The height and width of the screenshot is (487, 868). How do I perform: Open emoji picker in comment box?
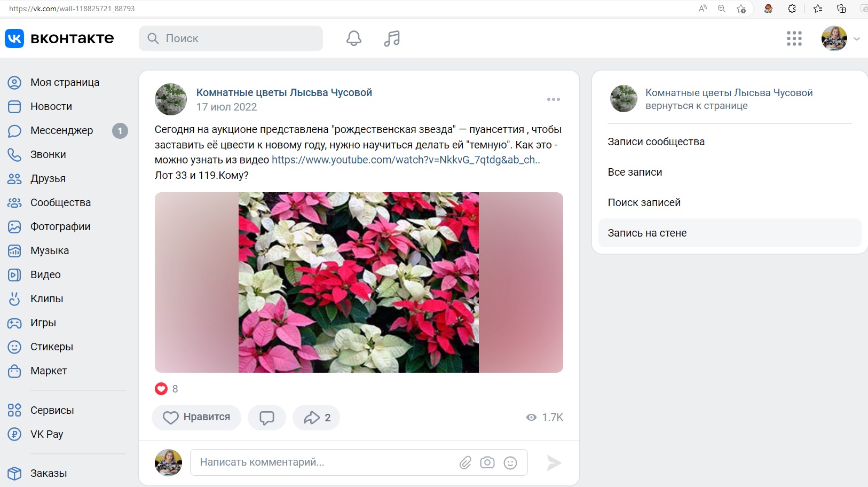[510, 462]
